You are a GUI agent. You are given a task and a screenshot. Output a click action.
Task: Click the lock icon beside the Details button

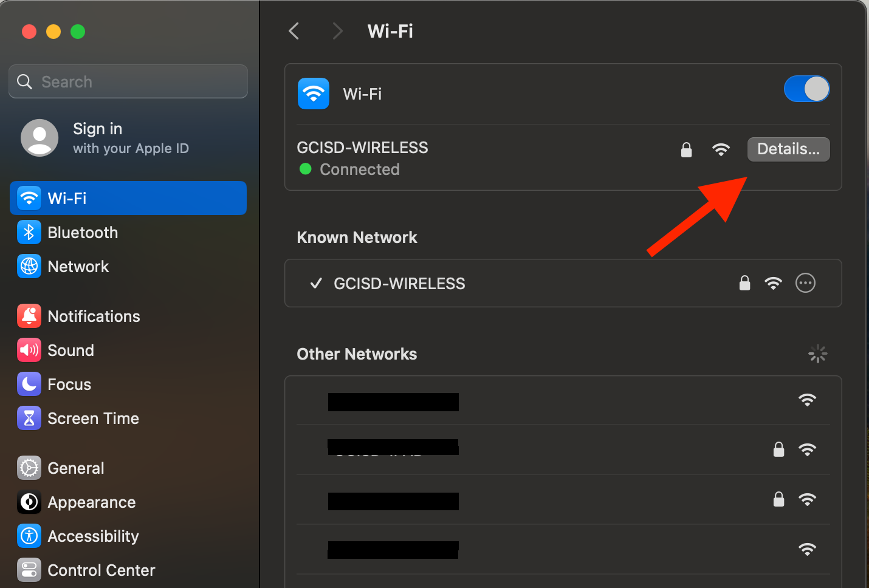[x=687, y=149]
